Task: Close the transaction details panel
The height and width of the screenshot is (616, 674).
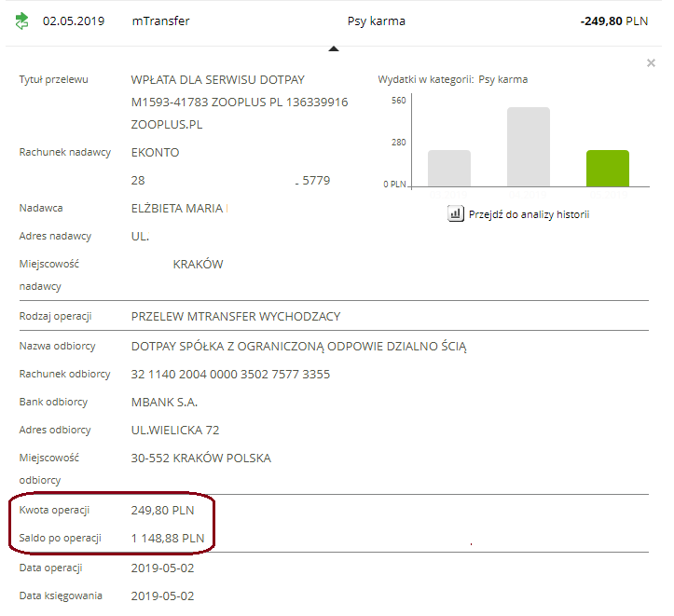Action: pyautogui.click(x=651, y=63)
